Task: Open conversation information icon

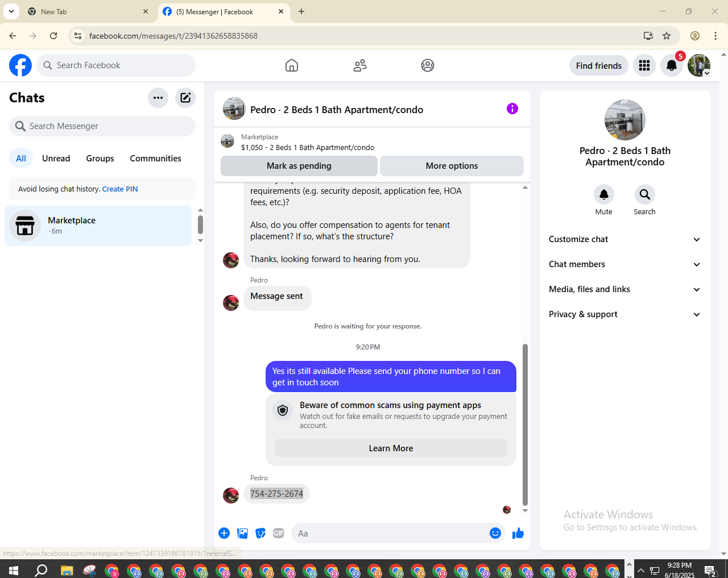Action: [512, 109]
